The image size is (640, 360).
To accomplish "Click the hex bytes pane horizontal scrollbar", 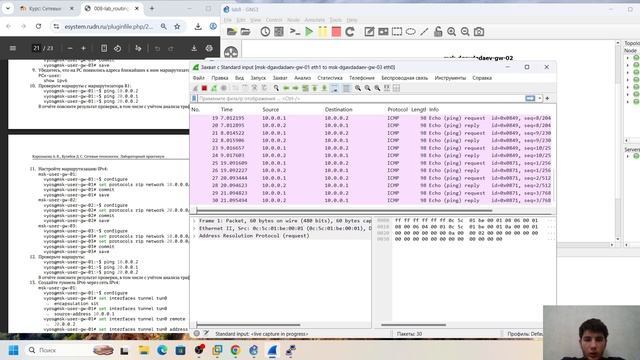I will click(413, 325).
